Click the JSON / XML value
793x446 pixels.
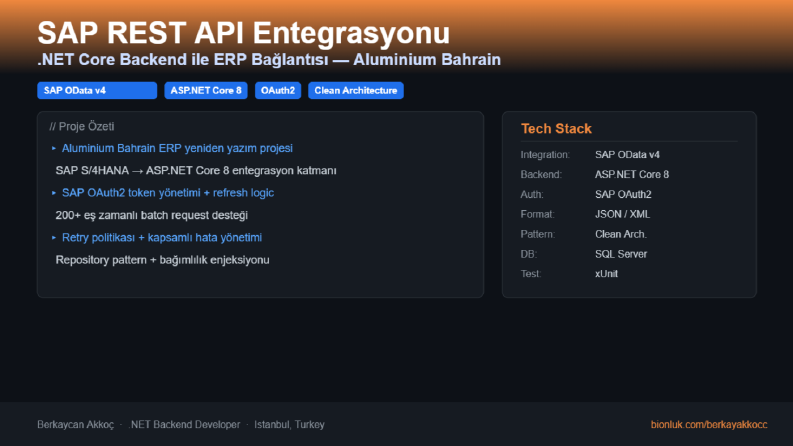pos(622,214)
